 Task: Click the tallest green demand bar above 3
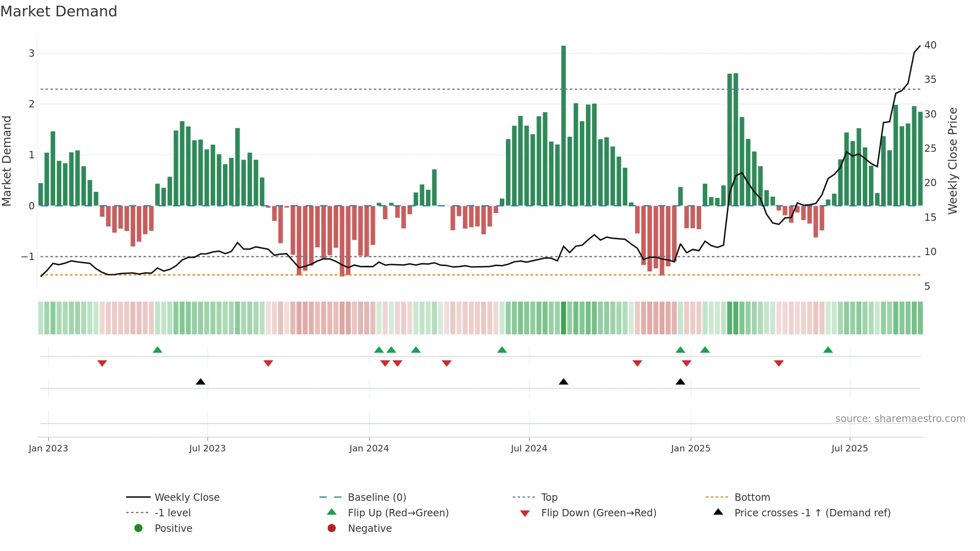pyautogui.click(x=563, y=125)
